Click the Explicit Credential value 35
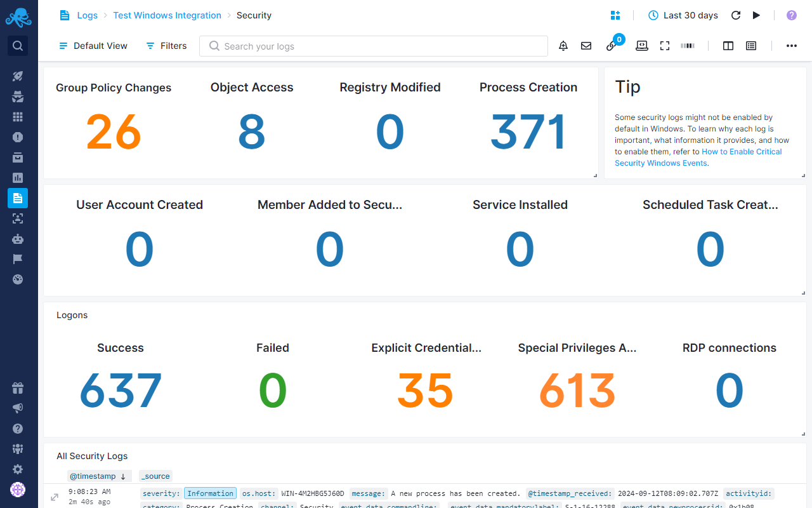Image resolution: width=812 pixels, height=508 pixels. (x=425, y=391)
